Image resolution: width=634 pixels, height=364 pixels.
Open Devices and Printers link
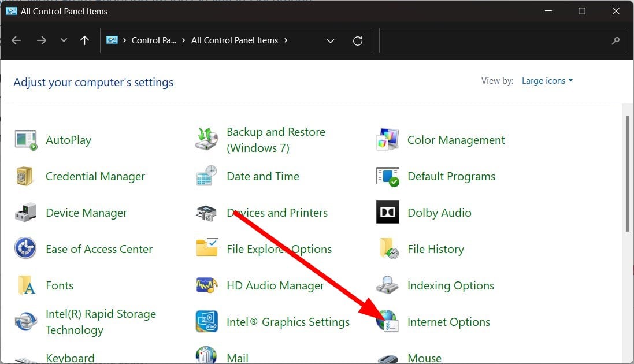point(277,213)
